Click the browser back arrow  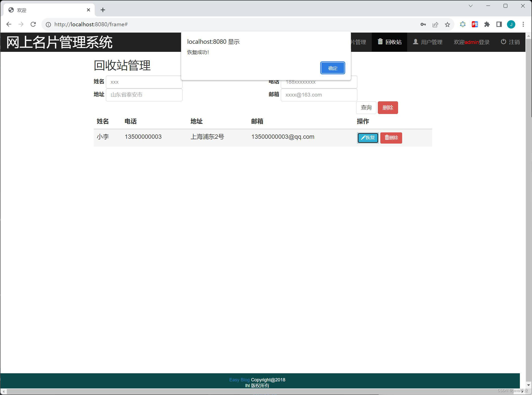click(x=9, y=24)
